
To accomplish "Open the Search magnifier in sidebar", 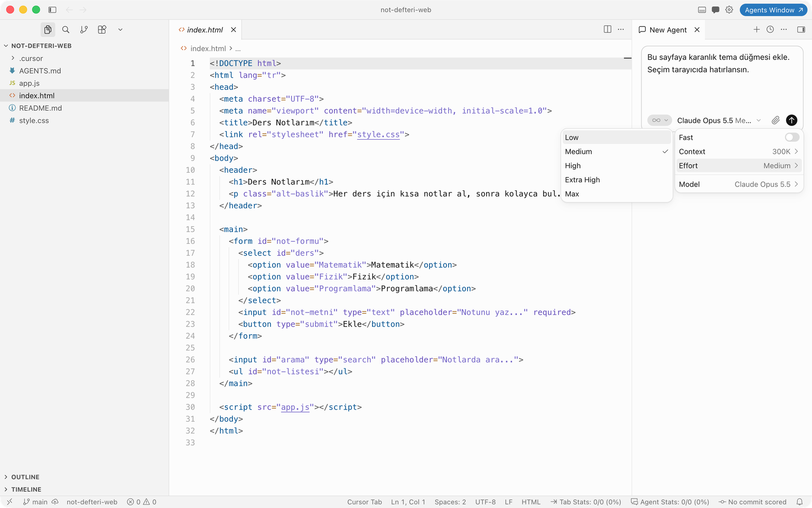I will [66, 29].
